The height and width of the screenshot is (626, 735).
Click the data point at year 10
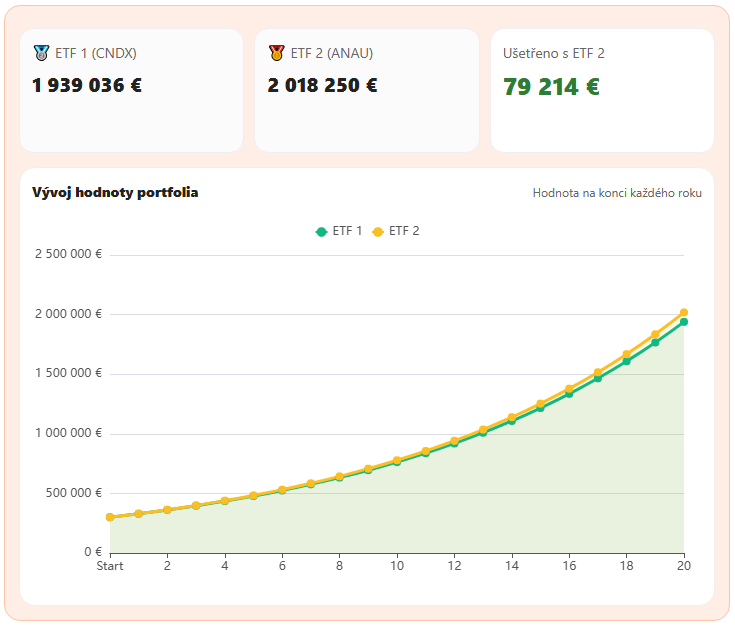[397, 461]
